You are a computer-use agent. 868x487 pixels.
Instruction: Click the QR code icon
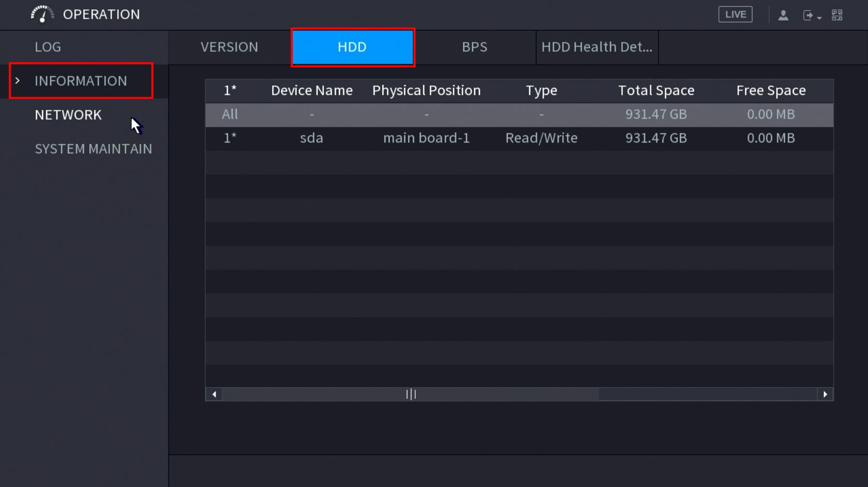837,15
